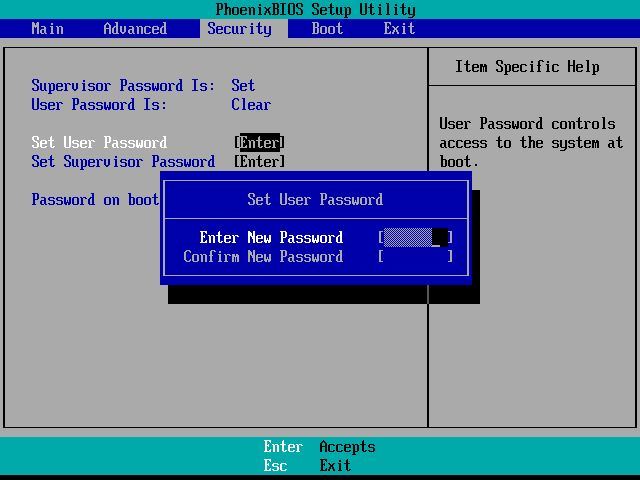Click the Enter Accepts key hint
The image size is (640, 480).
[x=319, y=447]
